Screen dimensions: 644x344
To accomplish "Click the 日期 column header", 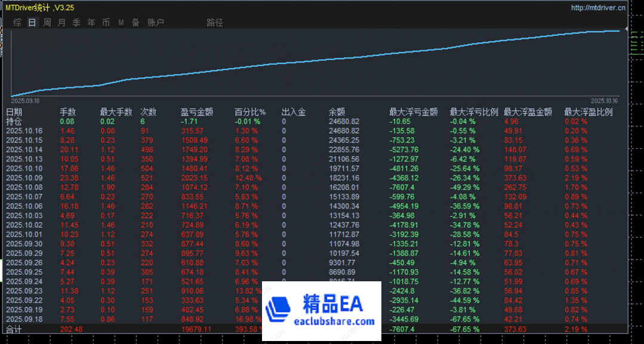I will 14,112.
